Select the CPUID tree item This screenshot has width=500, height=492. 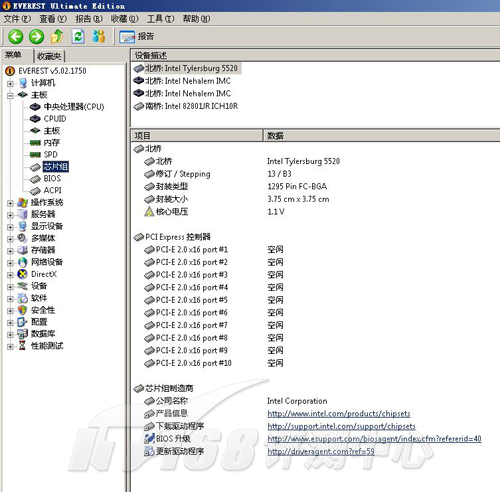(x=55, y=119)
